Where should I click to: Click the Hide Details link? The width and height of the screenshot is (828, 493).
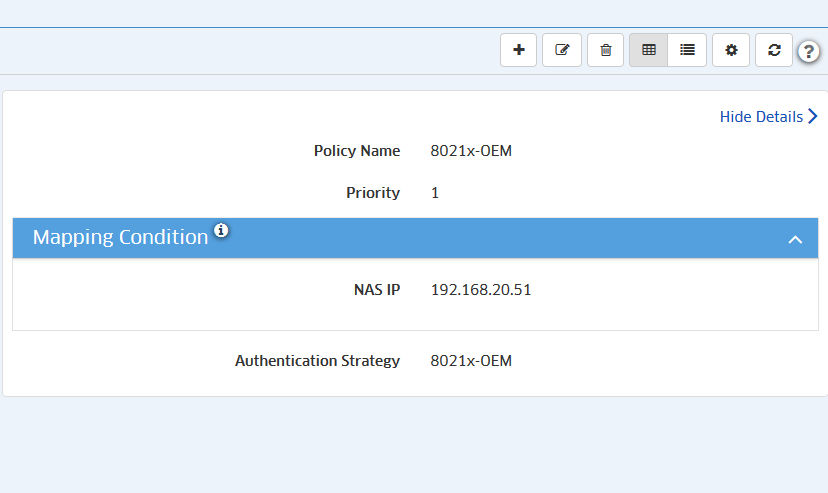(x=760, y=117)
